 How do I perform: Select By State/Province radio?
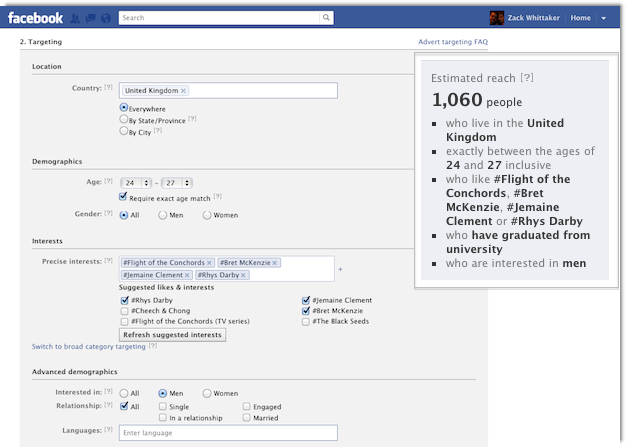click(x=124, y=119)
